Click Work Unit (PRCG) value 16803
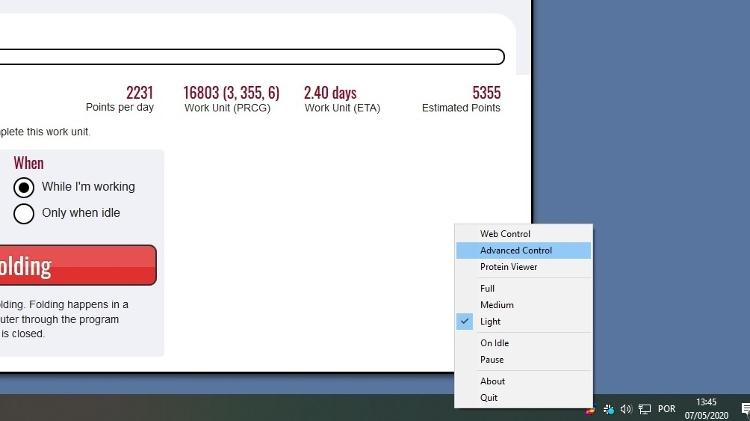750x421 pixels. pos(232,92)
